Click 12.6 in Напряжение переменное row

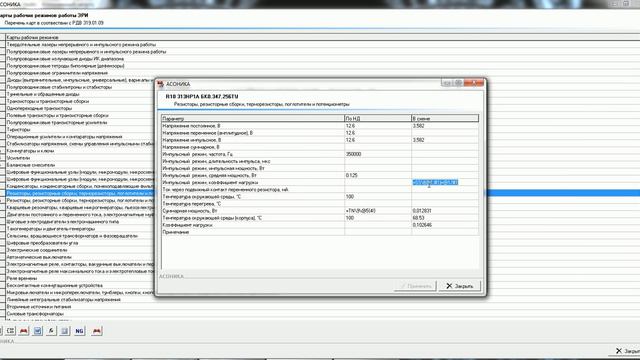tap(350, 133)
